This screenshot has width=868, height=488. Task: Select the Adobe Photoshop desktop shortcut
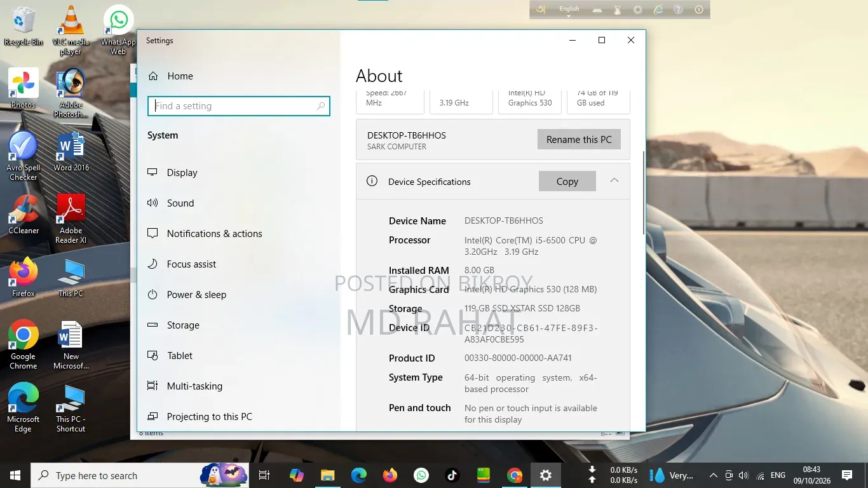tap(71, 93)
